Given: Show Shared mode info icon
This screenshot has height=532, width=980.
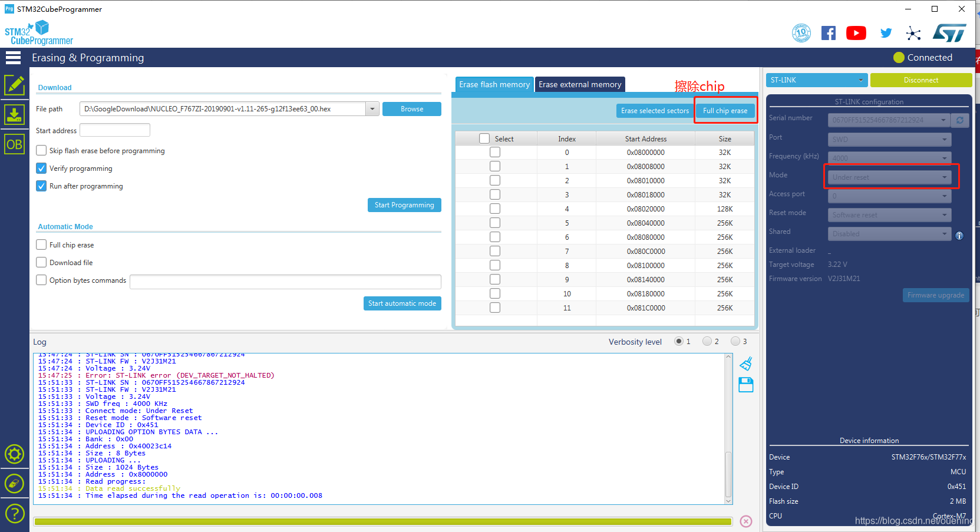Looking at the screenshot, I should [x=959, y=236].
